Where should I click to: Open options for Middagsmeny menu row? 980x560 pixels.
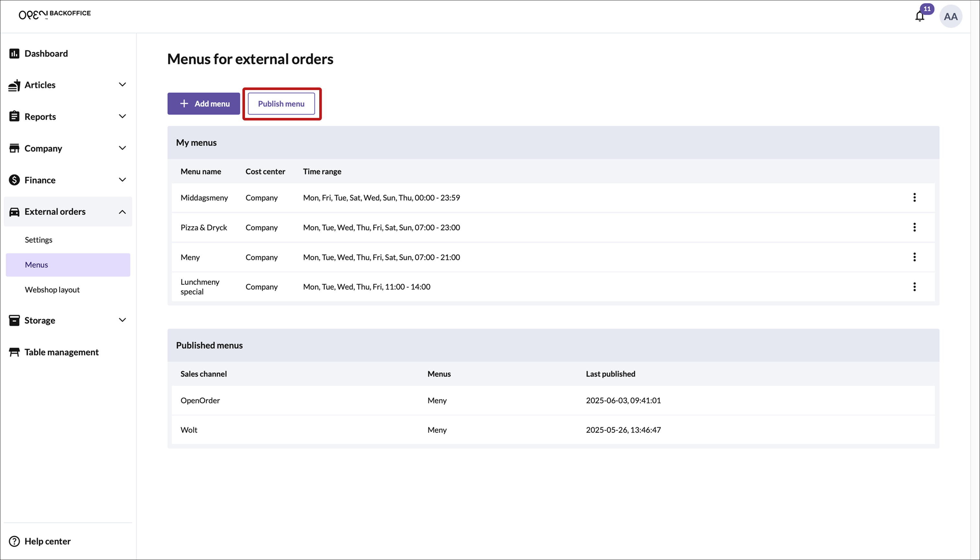point(914,197)
